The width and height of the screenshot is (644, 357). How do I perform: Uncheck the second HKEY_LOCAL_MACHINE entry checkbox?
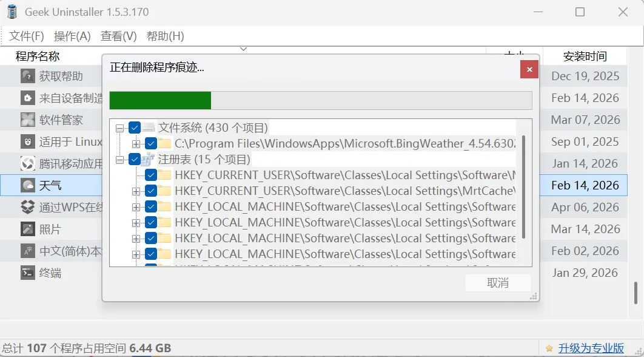(x=151, y=222)
